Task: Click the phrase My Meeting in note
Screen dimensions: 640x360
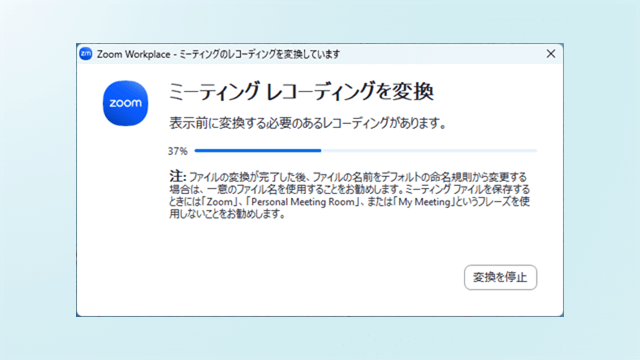Action: pyautogui.click(x=424, y=202)
